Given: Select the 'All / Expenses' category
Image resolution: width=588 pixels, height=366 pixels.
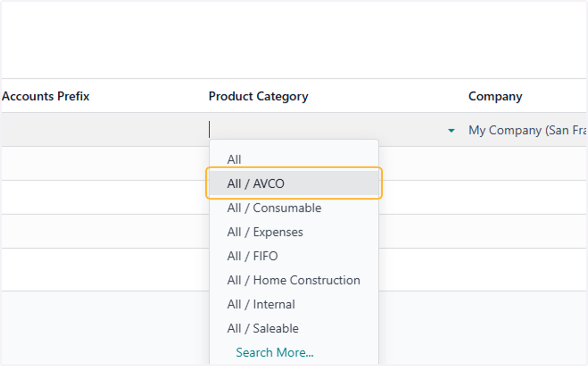Looking at the screenshot, I should click(x=294, y=232).
